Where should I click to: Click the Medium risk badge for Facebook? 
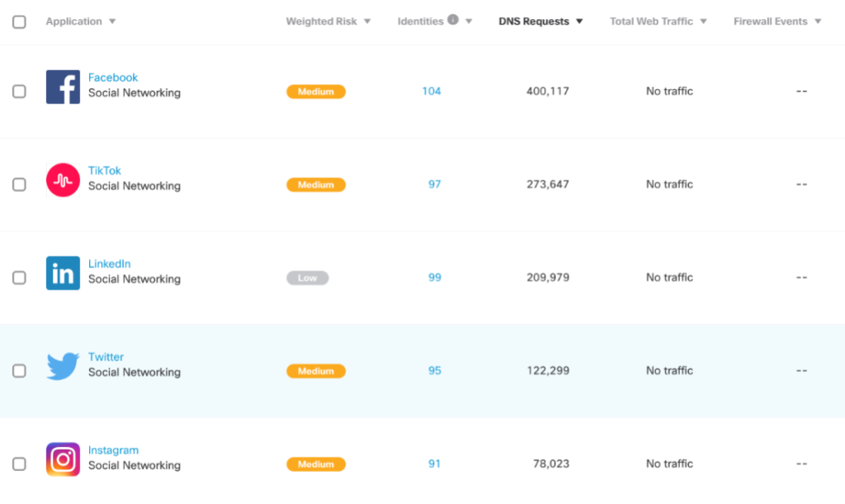315,92
